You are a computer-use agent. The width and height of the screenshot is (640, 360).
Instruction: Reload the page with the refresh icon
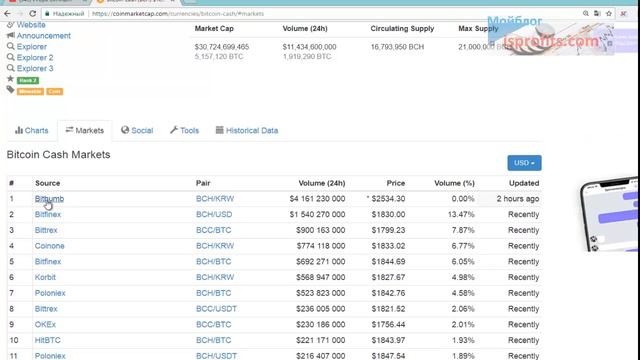(33, 13)
